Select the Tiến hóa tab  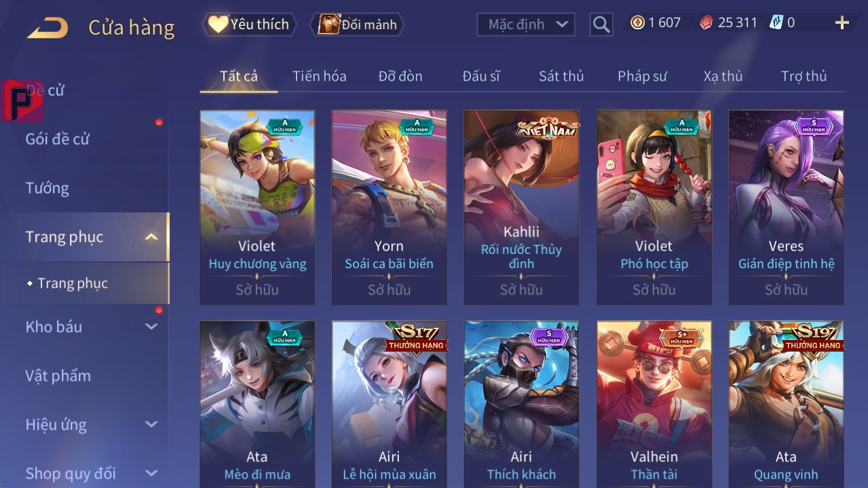[320, 76]
